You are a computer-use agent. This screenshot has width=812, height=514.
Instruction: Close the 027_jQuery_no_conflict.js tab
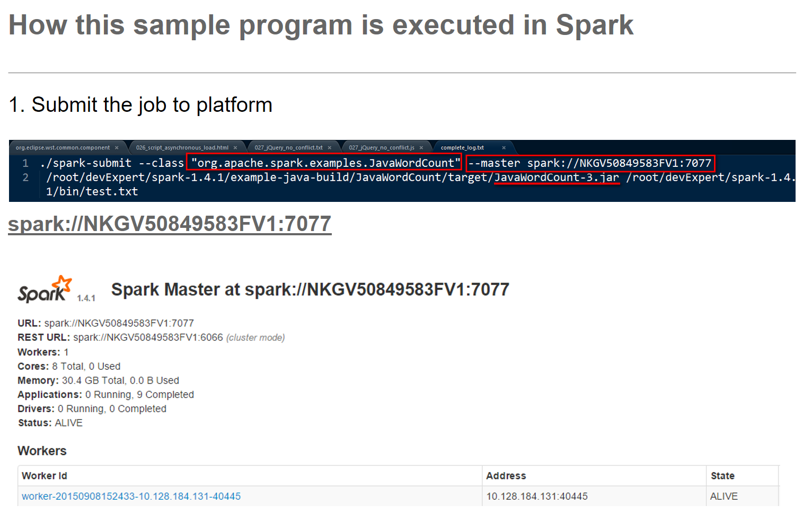[421, 148]
